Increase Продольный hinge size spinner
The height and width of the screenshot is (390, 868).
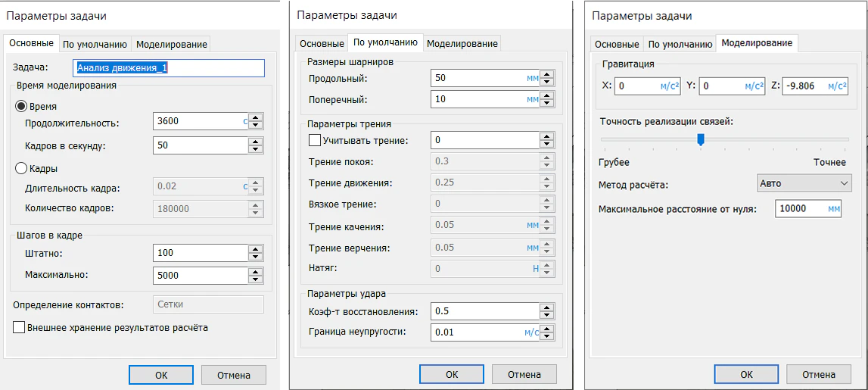point(547,74)
